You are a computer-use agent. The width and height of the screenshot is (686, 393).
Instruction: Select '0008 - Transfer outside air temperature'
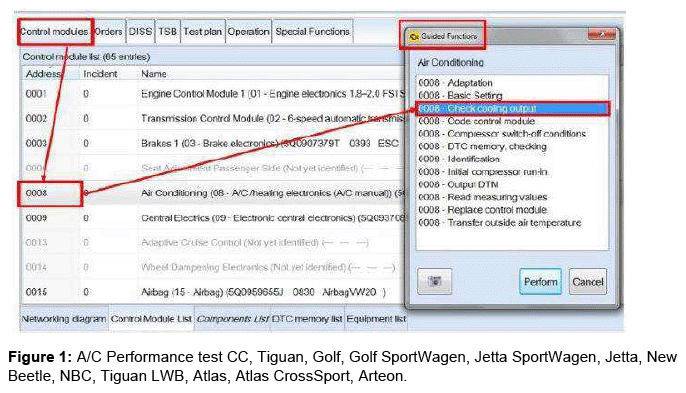point(500,222)
